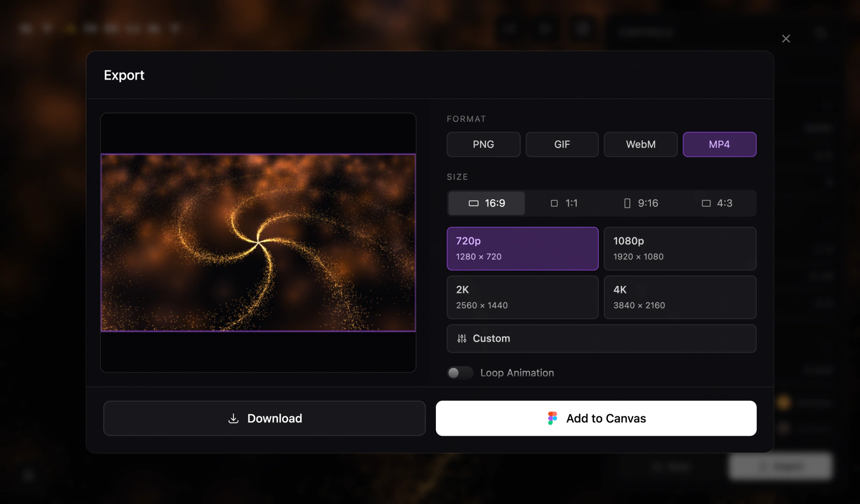
Task: Select GIF export format
Action: click(x=562, y=145)
